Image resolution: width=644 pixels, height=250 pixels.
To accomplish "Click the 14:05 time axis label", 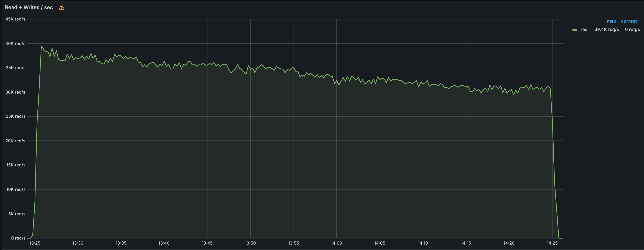I will tap(379, 243).
